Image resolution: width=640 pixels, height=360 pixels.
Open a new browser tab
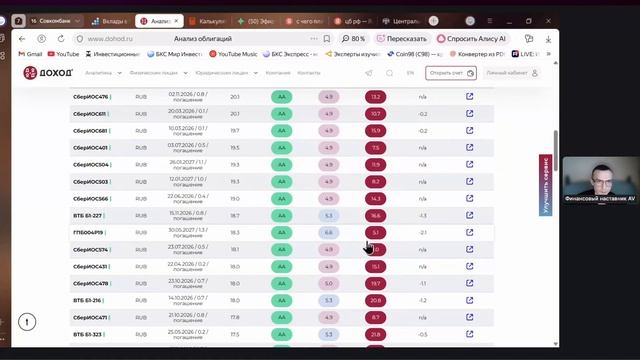pos(433,21)
